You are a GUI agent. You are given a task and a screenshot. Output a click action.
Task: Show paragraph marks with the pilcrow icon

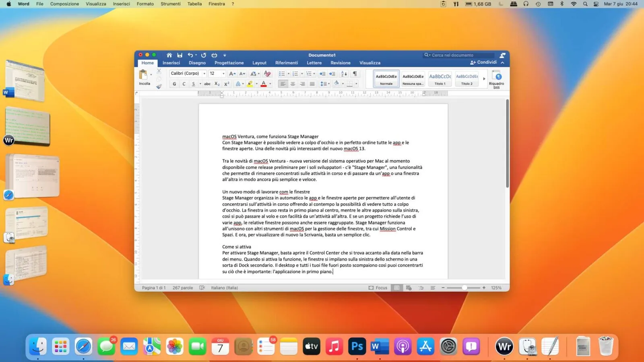[x=355, y=74]
